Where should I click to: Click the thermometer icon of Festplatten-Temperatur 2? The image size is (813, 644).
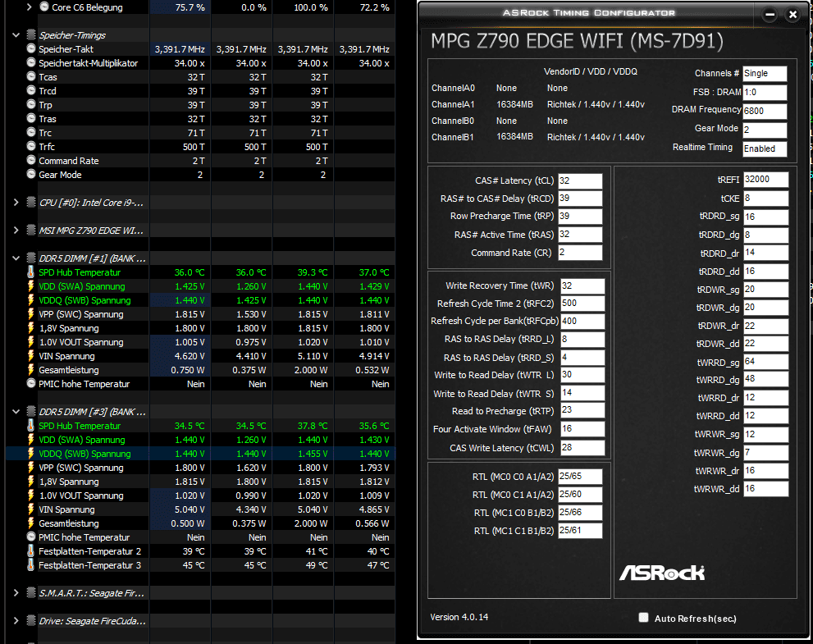[x=31, y=551]
